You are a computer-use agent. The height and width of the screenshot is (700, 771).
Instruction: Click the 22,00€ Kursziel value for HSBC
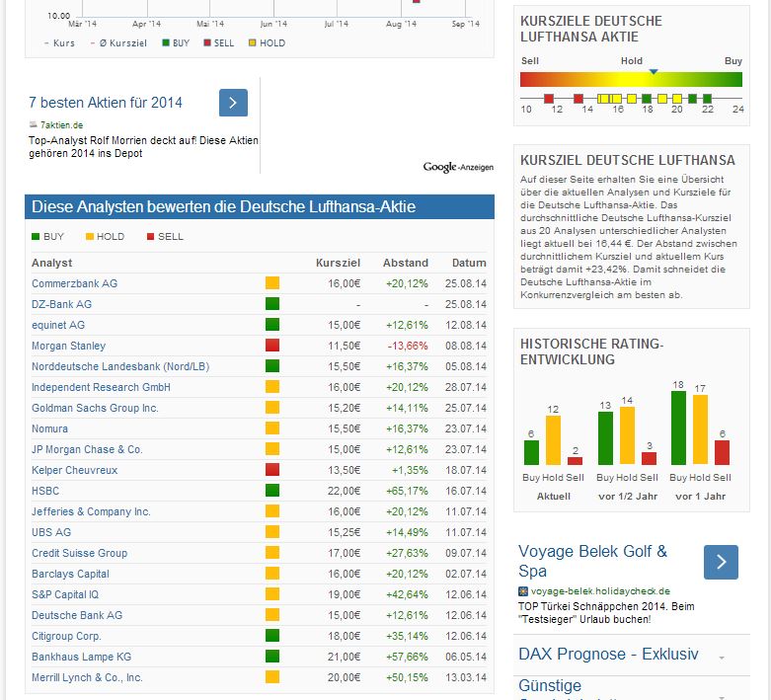pos(344,491)
